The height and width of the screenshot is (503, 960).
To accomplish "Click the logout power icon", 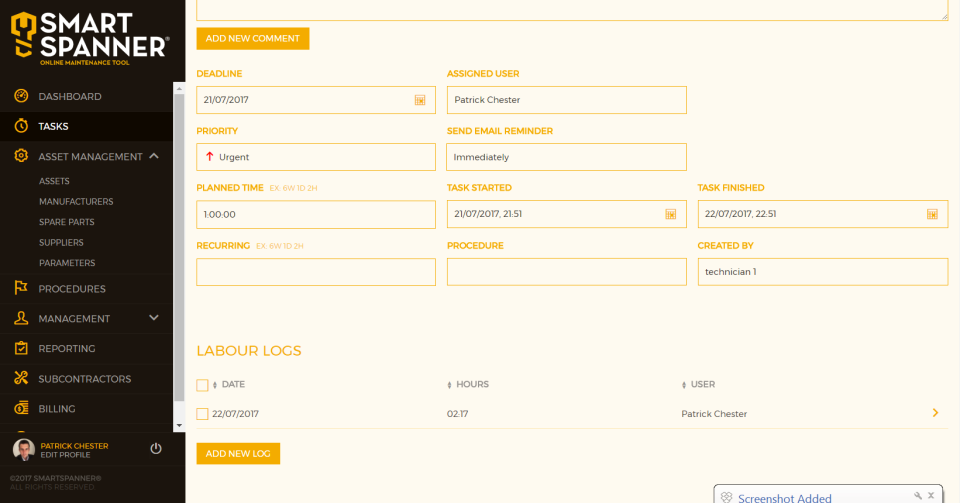I will coord(156,449).
